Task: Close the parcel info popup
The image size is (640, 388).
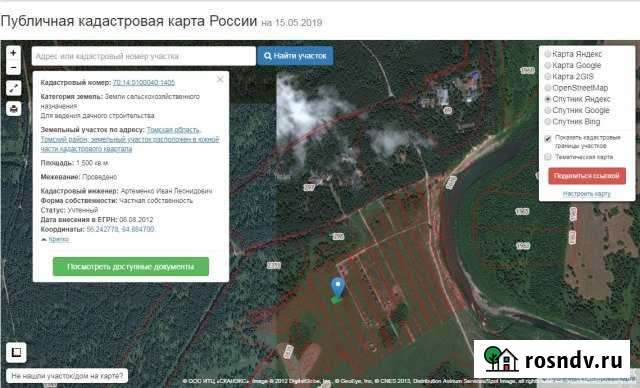Action: coord(220,79)
